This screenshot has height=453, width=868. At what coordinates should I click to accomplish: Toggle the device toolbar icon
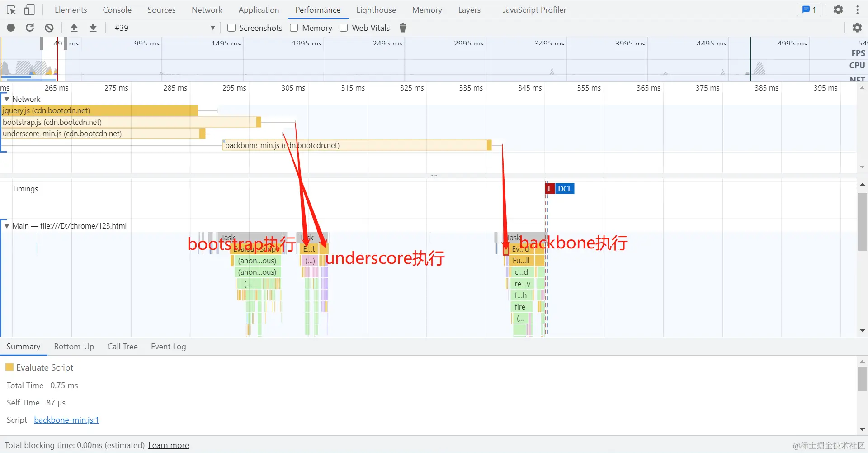(29, 10)
